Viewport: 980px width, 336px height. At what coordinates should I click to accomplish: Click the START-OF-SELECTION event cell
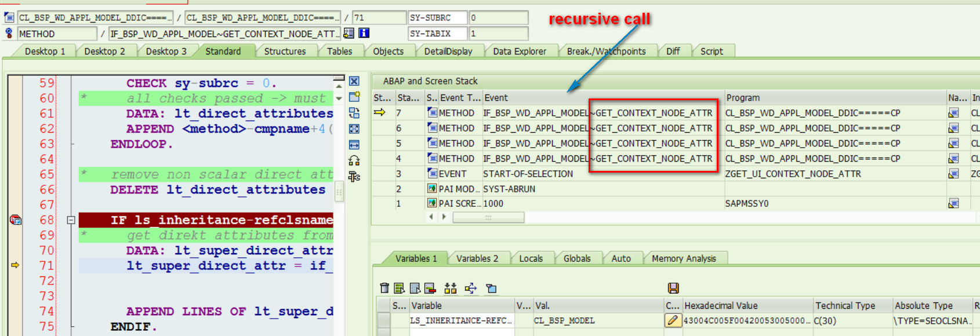click(603, 173)
